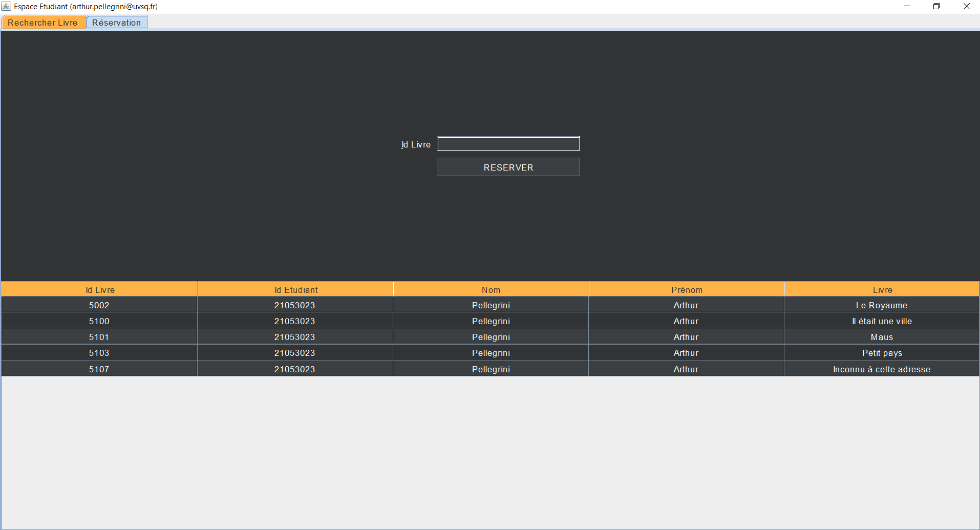Open the Rechercher Livre tab
The width and height of the screenshot is (980, 530).
(x=43, y=23)
